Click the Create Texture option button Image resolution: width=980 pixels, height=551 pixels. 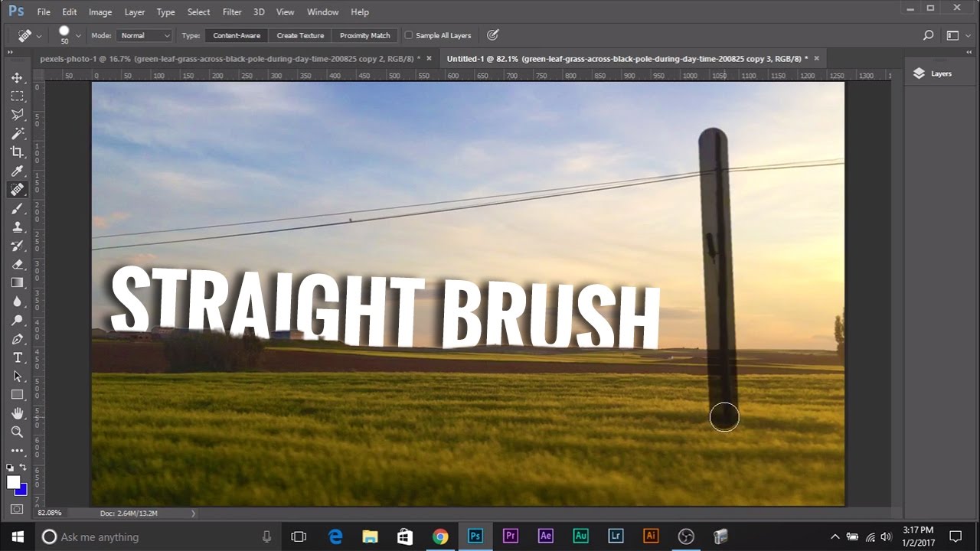coord(299,35)
